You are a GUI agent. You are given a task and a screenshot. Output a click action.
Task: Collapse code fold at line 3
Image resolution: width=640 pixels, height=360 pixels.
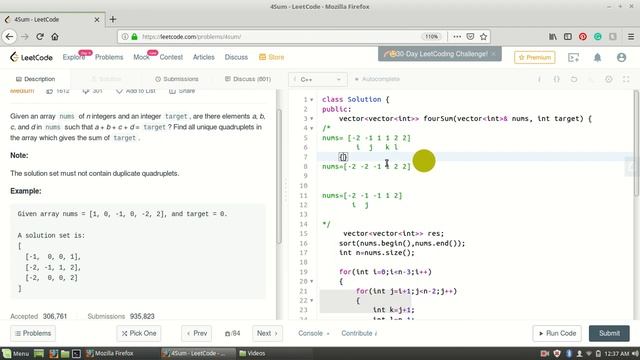click(312, 119)
